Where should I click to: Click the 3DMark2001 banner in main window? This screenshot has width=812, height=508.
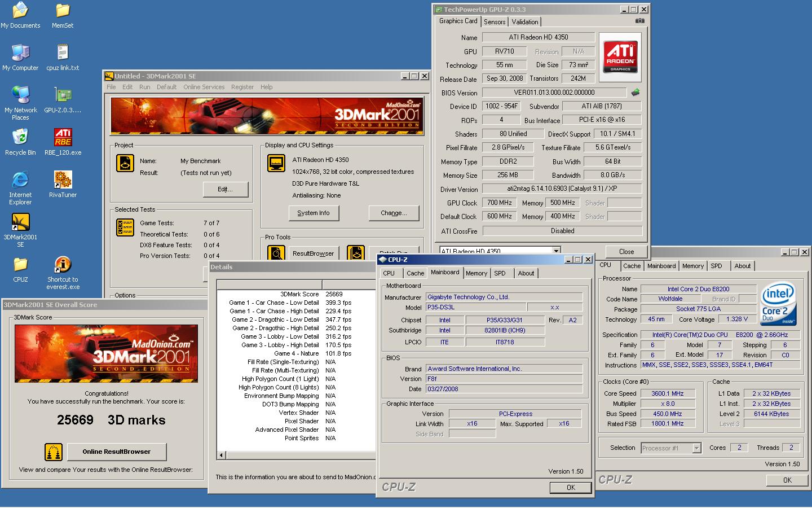[266, 116]
